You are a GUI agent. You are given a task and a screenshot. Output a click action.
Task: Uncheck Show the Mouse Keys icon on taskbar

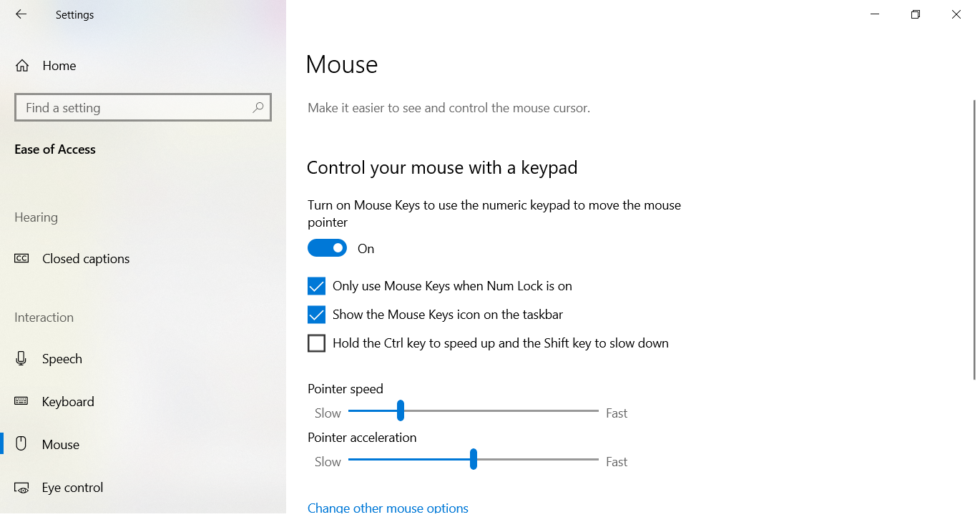(316, 314)
